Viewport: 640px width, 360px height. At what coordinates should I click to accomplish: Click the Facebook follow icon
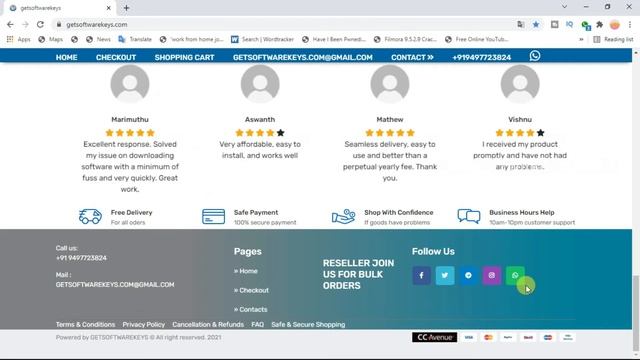click(x=421, y=275)
